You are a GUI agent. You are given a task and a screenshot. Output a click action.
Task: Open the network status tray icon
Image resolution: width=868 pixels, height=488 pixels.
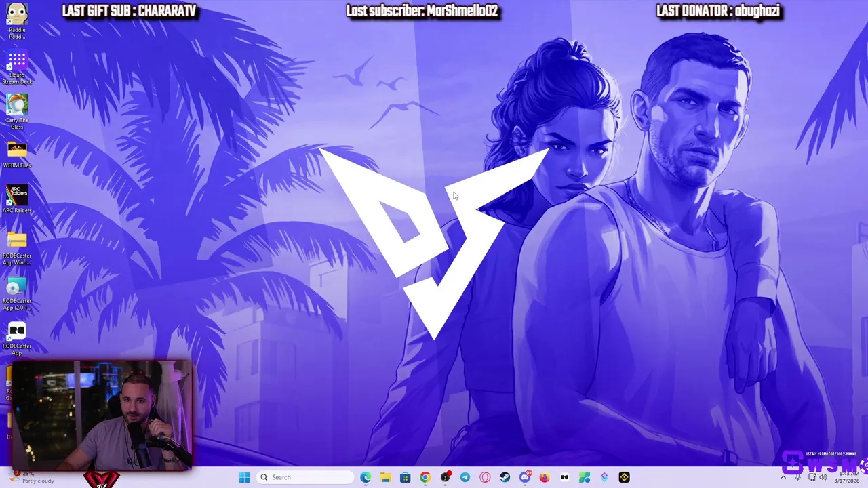tap(812, 477)
